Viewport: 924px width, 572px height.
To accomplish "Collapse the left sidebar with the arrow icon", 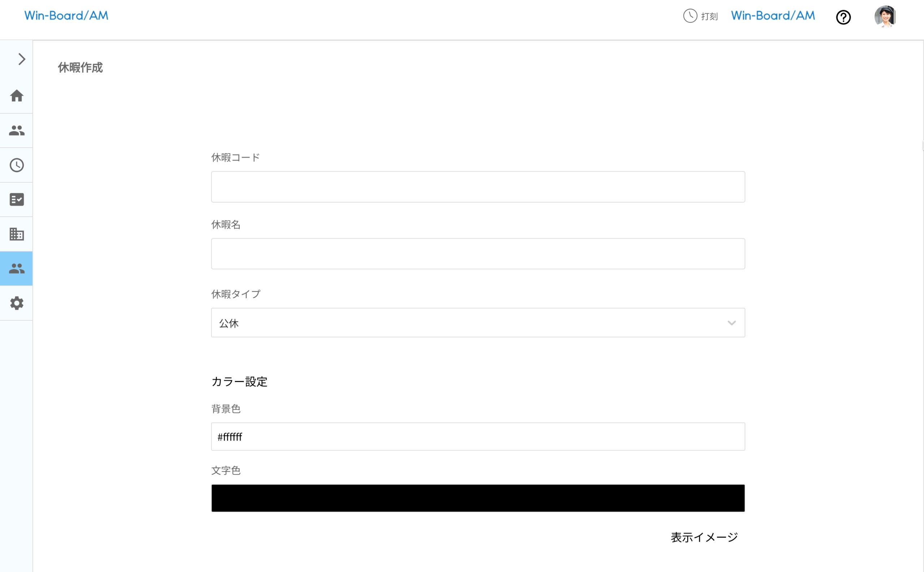I will (x=21, y=59).
